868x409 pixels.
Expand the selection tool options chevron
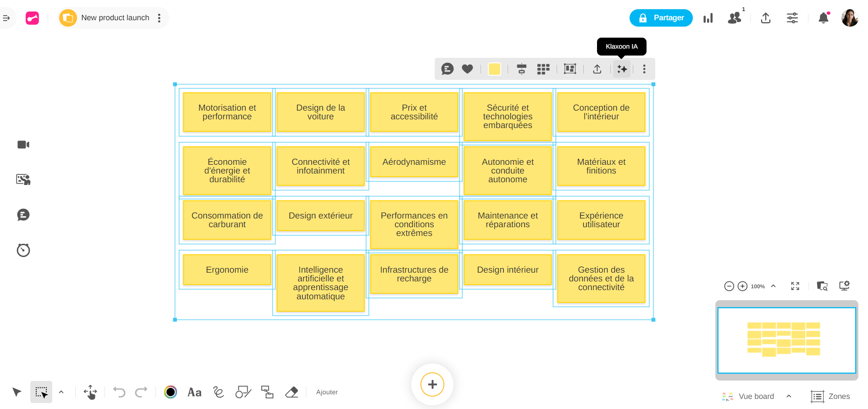(61, 392)
